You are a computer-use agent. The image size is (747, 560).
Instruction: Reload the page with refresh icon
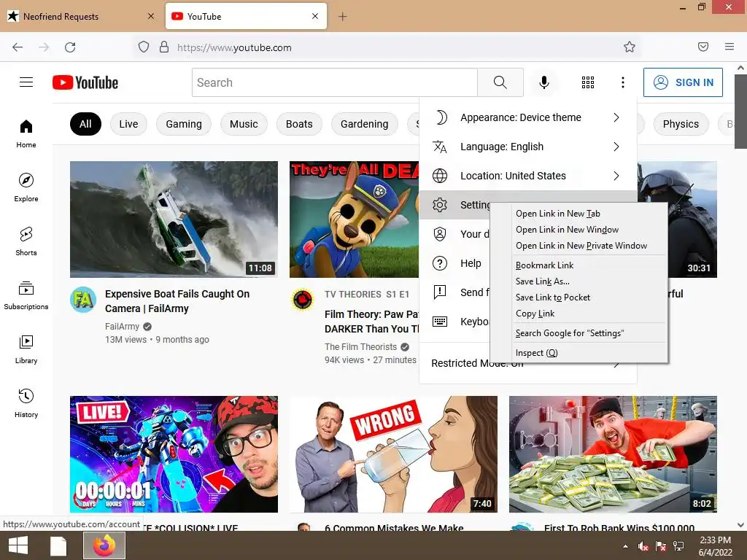click(70, 47)
